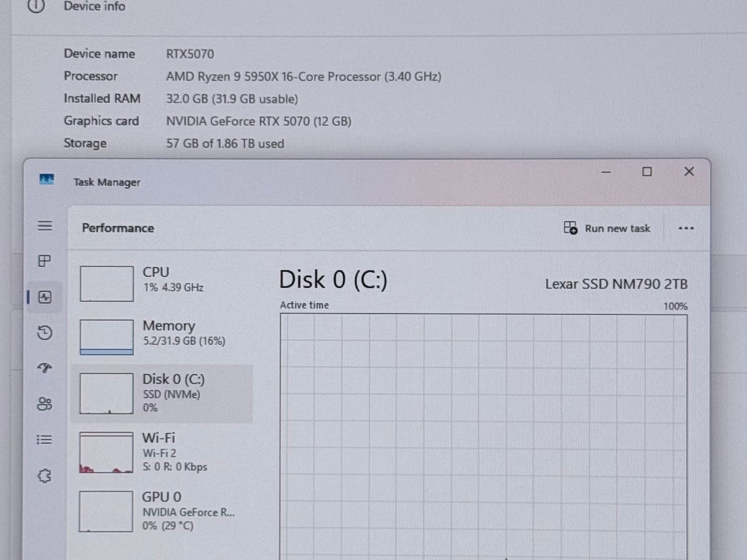Screen dimensions: 747x560
Task: Select the CPU performance entry
Action: 162,284
